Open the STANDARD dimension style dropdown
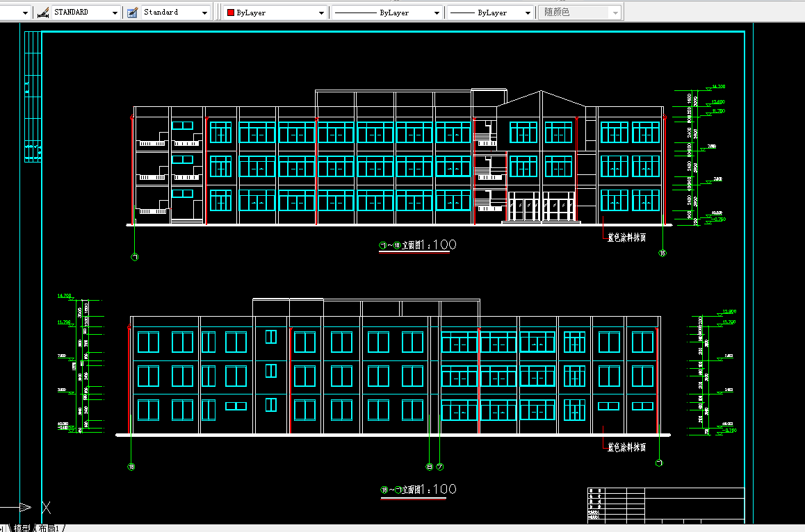The image size is (805, 532). pyautogui.click(x=115, y=13)
